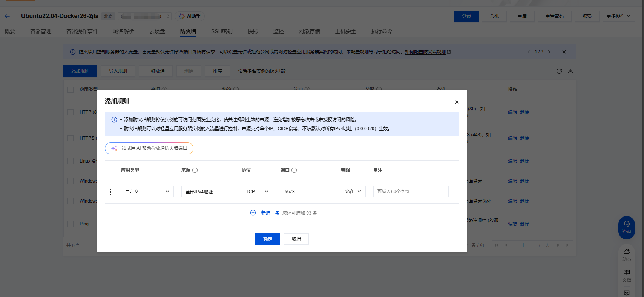
Task: Click the 添加规则 toolbar button
Action: click(80, 71)
